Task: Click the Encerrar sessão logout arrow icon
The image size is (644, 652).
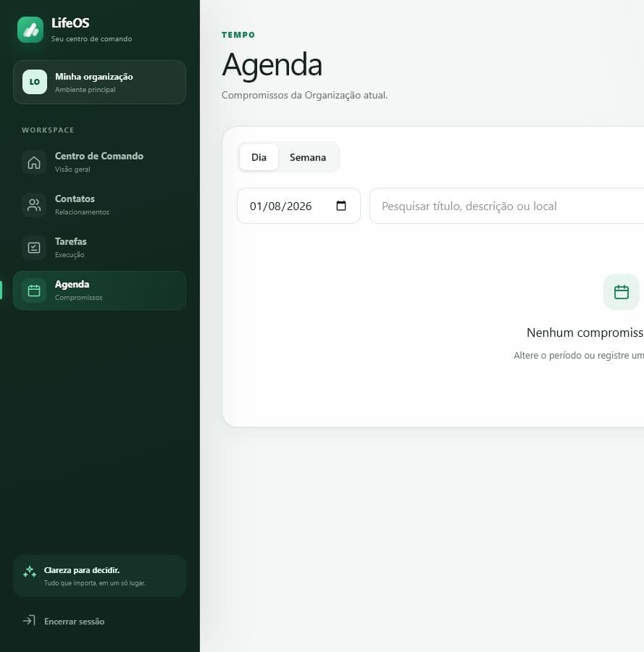Action: click(29, 621)
